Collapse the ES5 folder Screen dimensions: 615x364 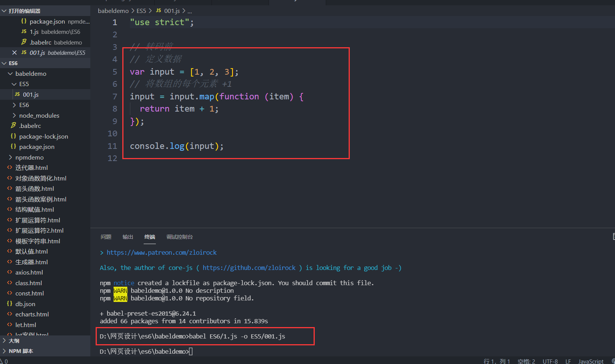[x=14, y=84]
